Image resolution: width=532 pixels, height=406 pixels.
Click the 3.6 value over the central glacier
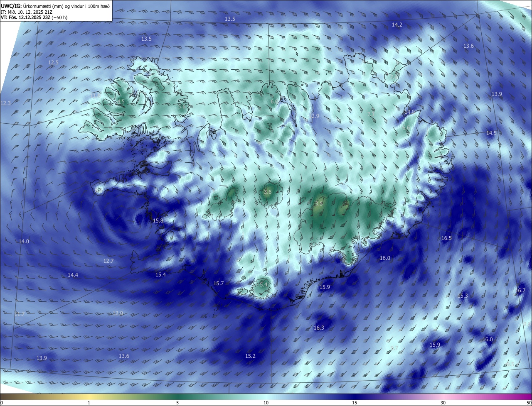[x=268, y=192]
